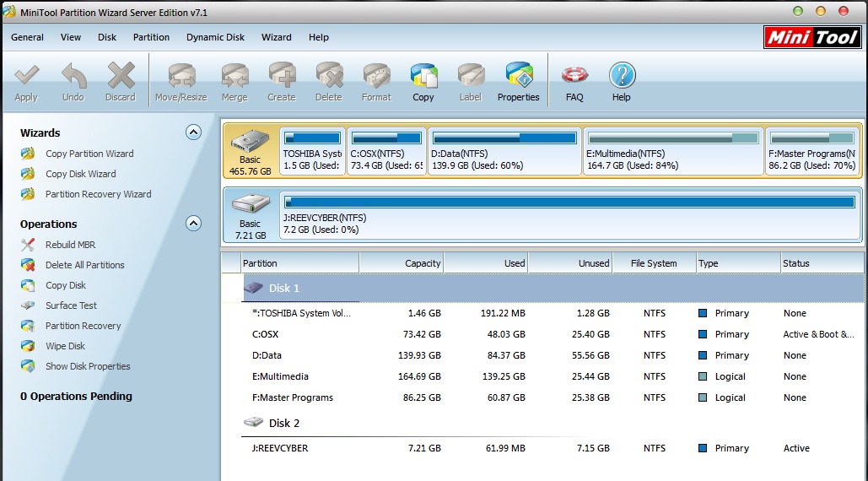Open the Disk menu
Viewport: 868px width, 481px height.
(107, 37)
